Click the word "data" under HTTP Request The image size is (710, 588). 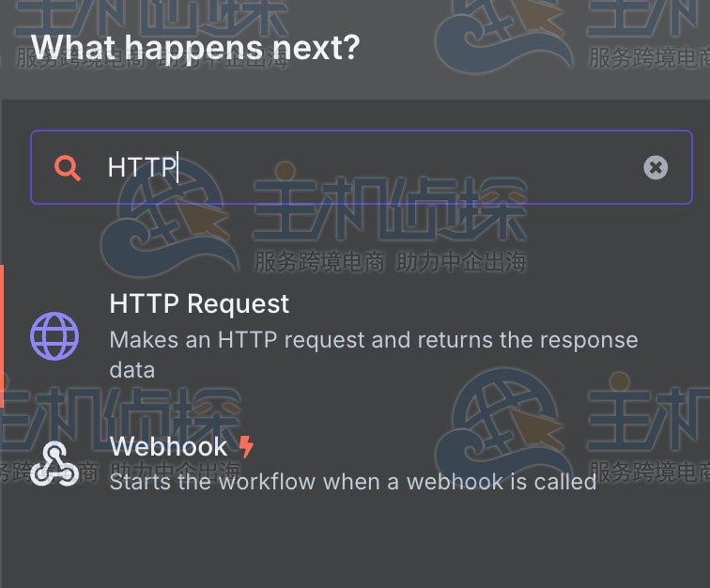tap(131, 369)
